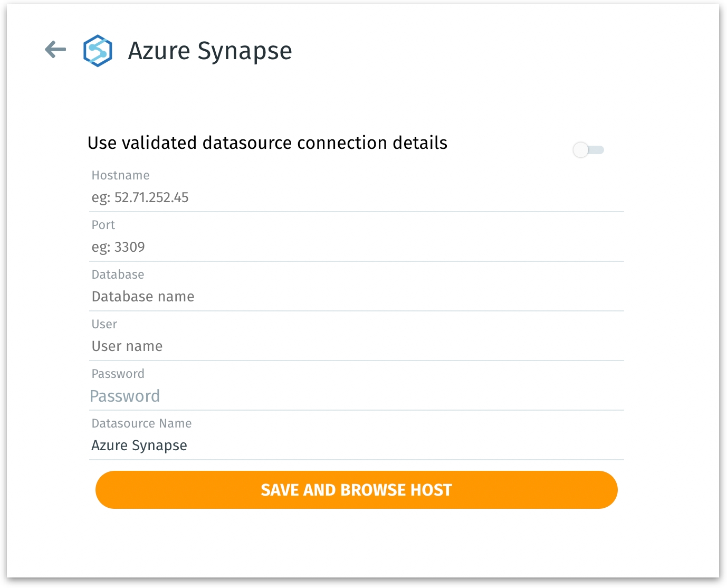This screenshot has width=727, height=588.
Task: Enable validated datasource connection details switch
Action: (x=588, y=150)
